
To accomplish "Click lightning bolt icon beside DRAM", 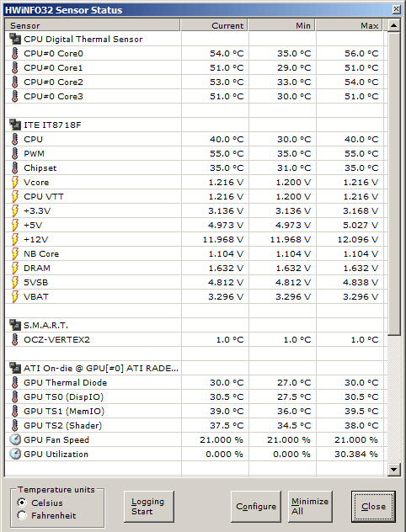I will (15, 268).
